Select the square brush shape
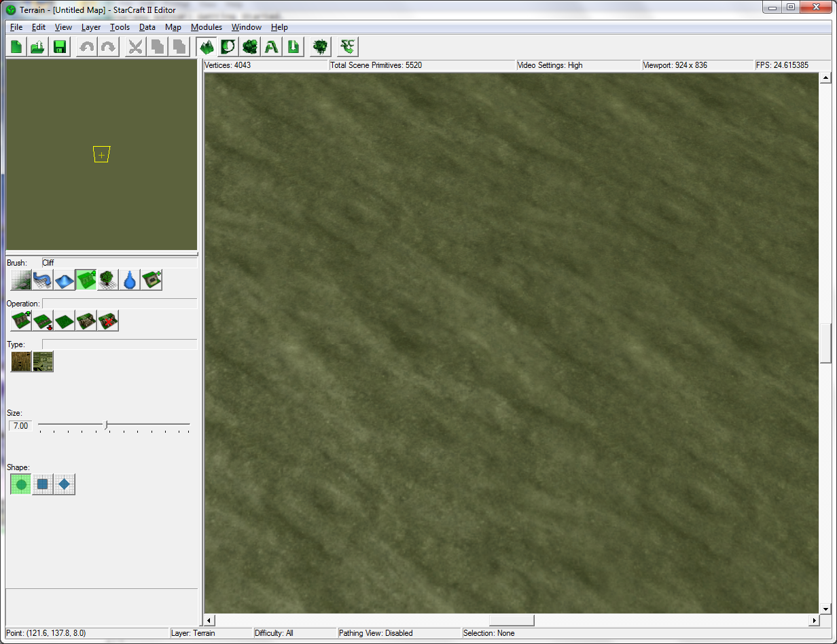 (x=43, y=484)
